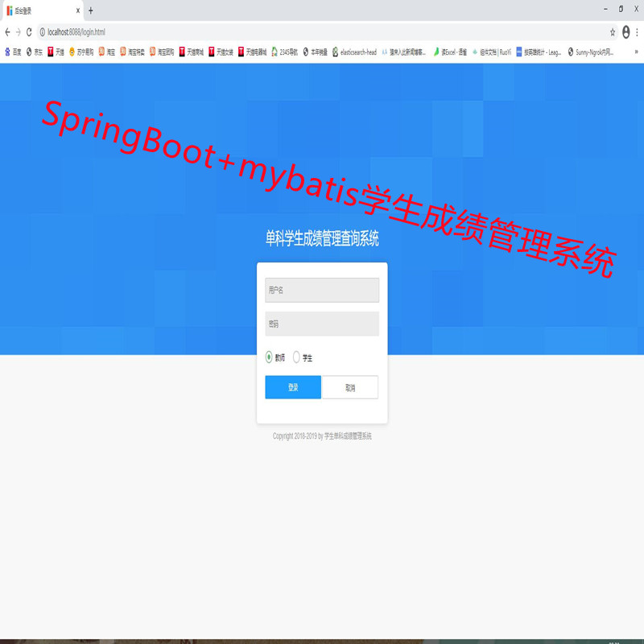Screen dimensions: 644x644
Task: Click the blue 登录 button
Action: (293, 387)
